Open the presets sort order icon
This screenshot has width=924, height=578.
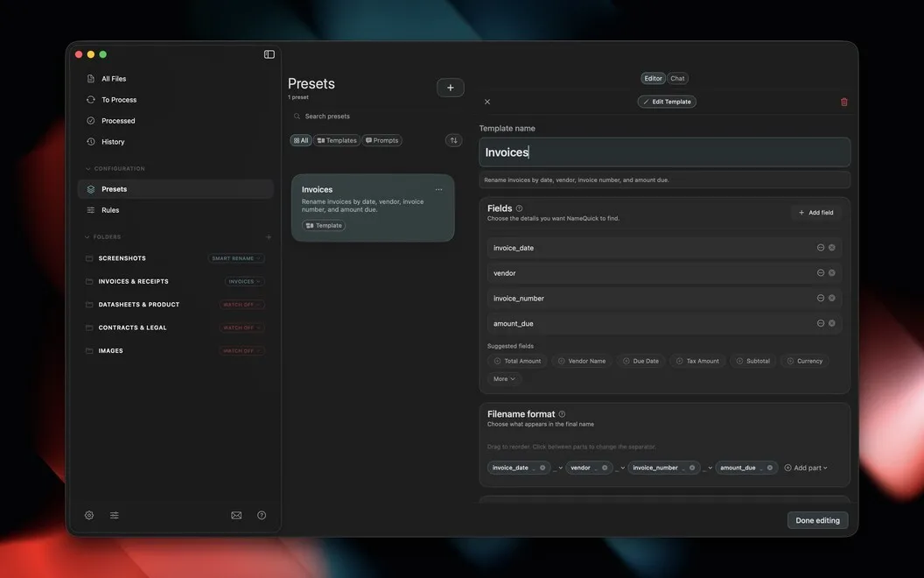pos(454,140)
